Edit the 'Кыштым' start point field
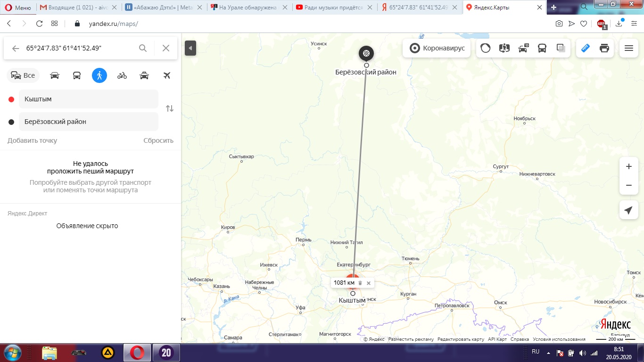The width and height of the screenshot is (644, 362). (89, 99)
